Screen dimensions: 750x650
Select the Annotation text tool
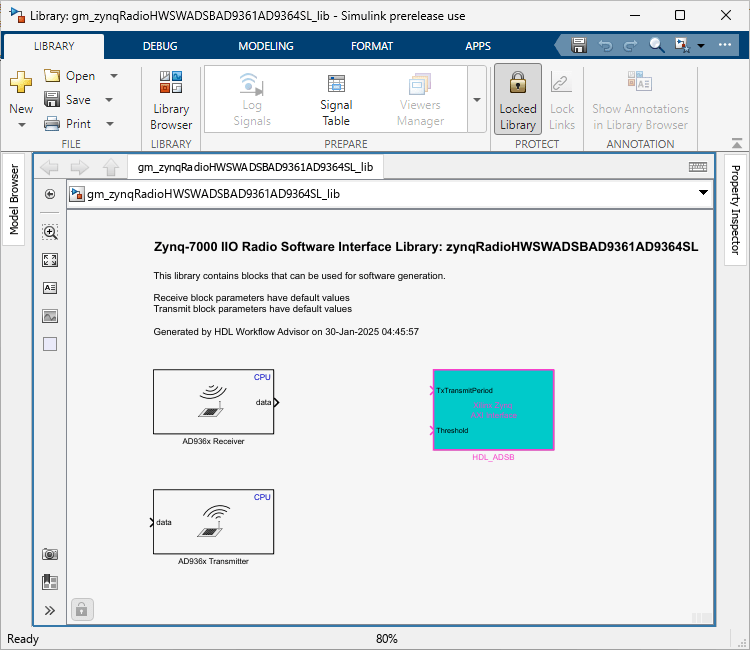50,288
